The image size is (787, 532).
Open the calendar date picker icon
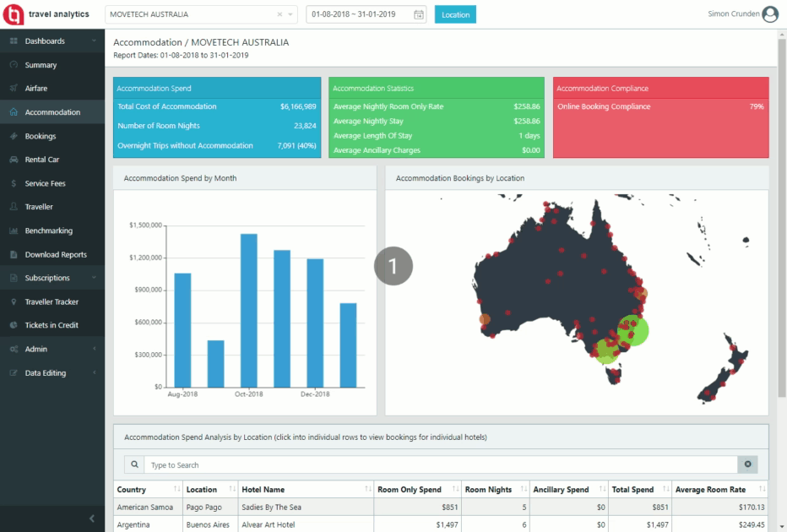point(419,14)
